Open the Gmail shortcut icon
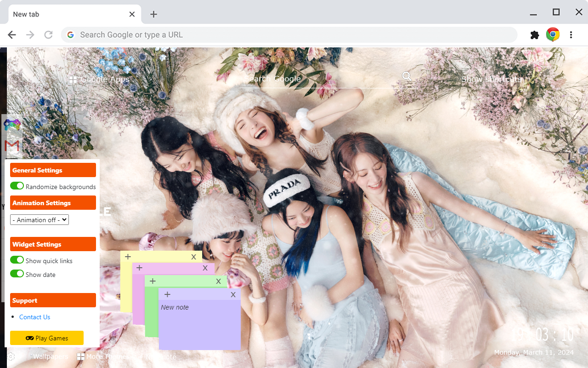Screen dimensions: 588x368 pos(12,146)
